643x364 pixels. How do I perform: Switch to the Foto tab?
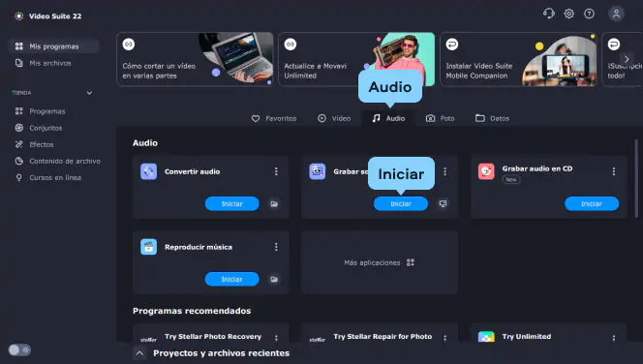(x=440, y=118)
